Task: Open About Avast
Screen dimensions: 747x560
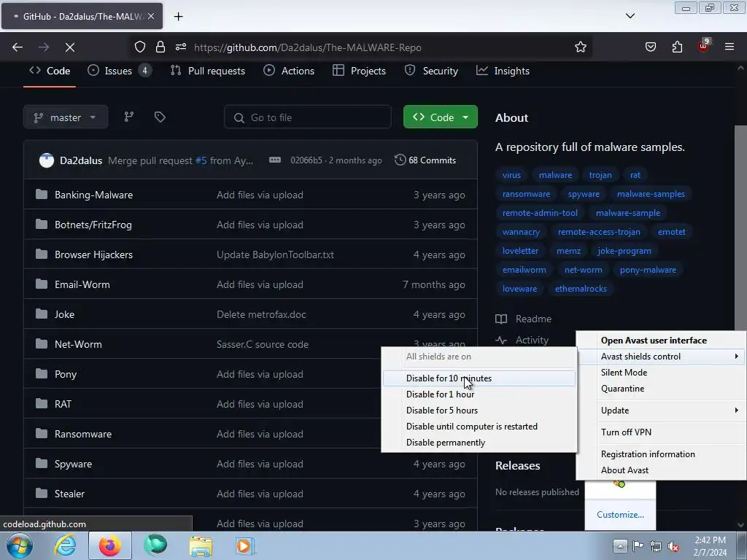Action: (661, 470)
